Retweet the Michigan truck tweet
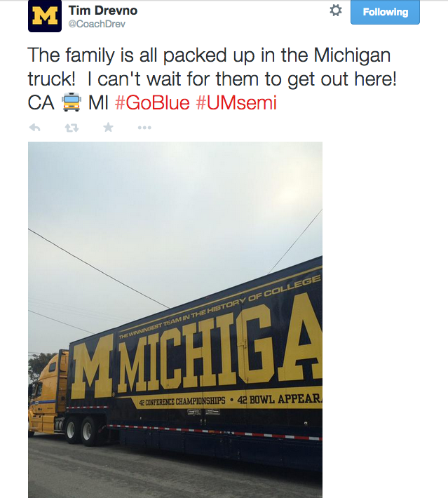 (71, 128)
